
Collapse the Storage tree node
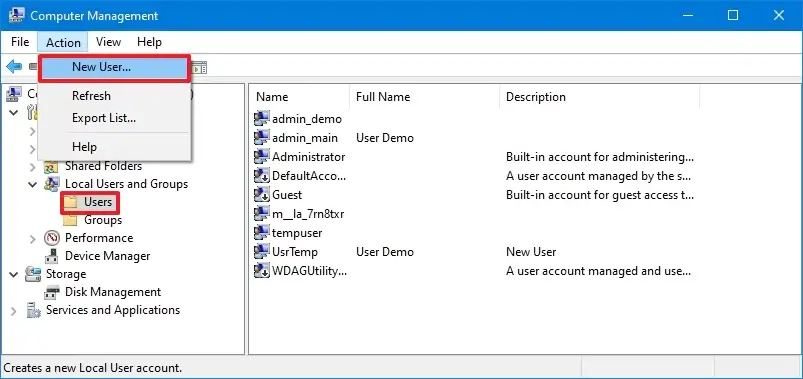(x=14, y=275)
